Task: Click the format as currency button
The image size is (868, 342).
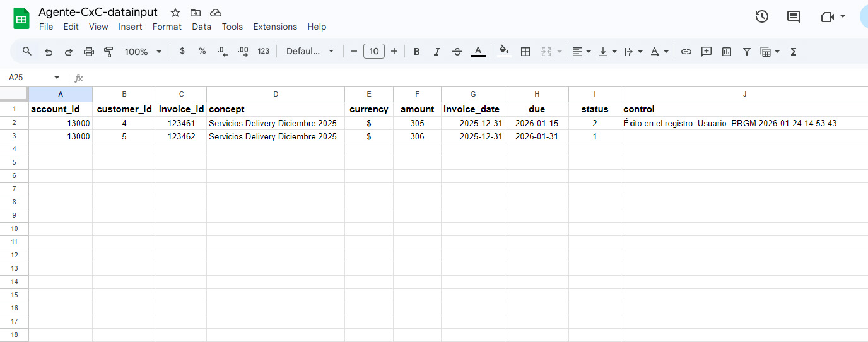Action: [182, 52]
